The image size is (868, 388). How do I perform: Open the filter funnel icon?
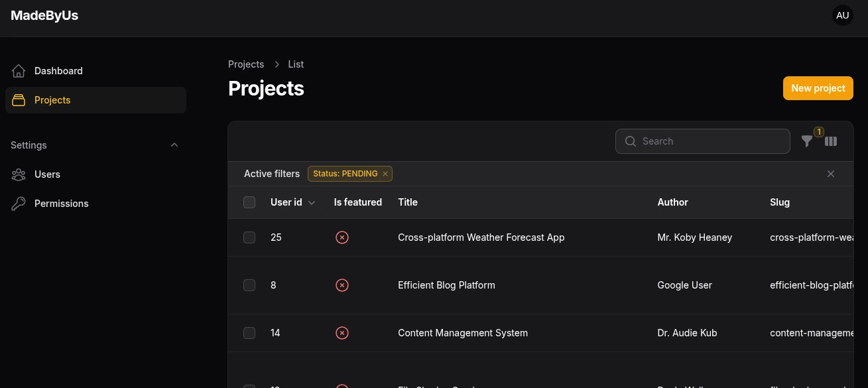coord(806,141)
